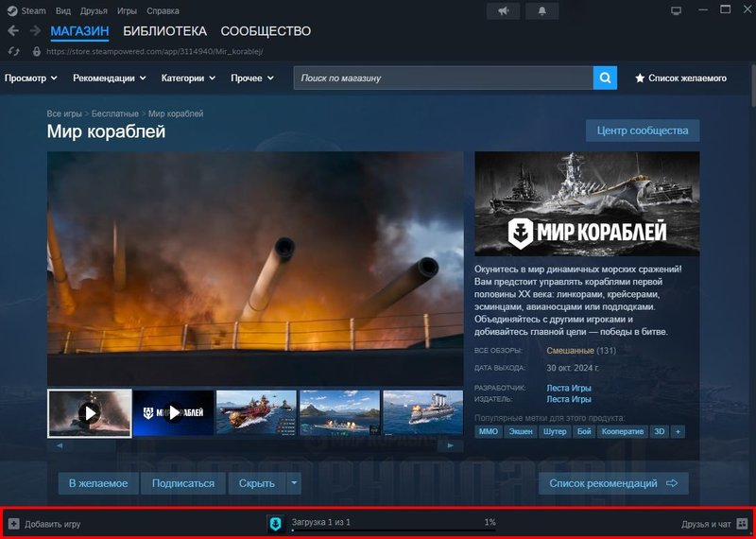Image resolution: width=756 pixels, height=539 pixels.
Task: Add another tag with the plus button
Action: pyautogui.click(x=678, y=432)
